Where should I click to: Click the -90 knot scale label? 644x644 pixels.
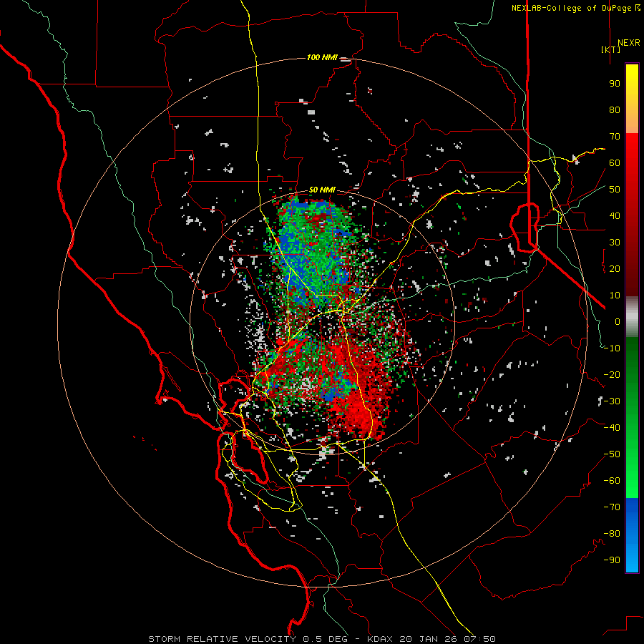[x=612, y=560]
